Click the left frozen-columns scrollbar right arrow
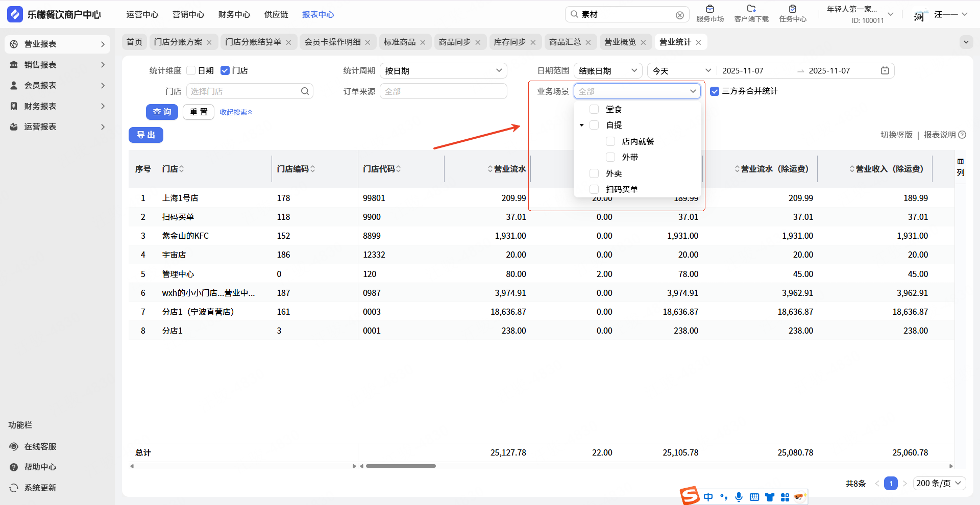This screenshot has height=505, width=980. tap(354, 466)
